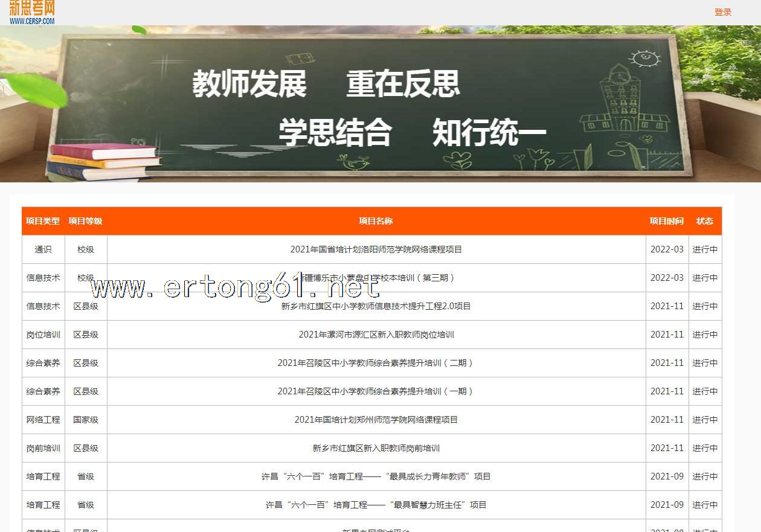761x532 pixels.
Task: Open 2021年召陵区中小学教师综合素养提升培训（一期）
Action: click(376, 391)
